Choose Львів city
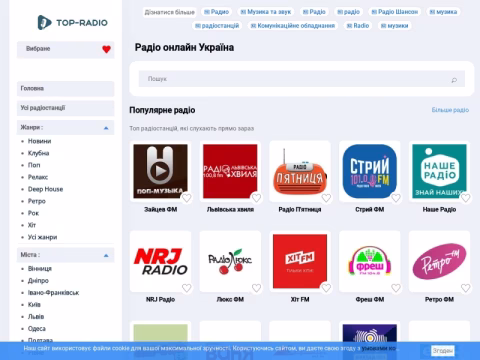Image resolution: width=480 pixels, height=360 pixels. click(36, 317)
